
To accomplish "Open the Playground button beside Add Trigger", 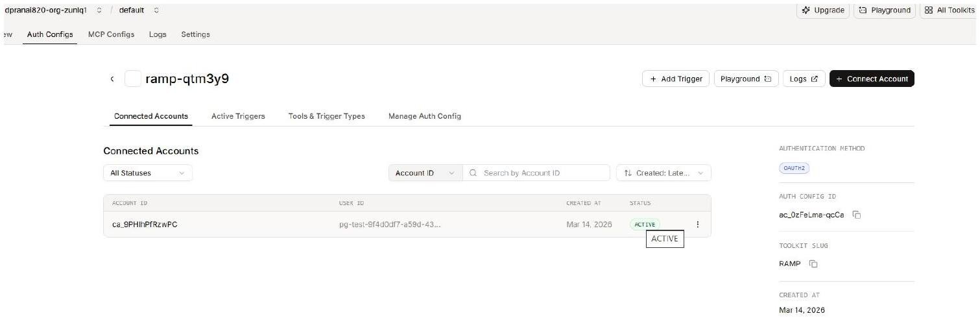I will coord(746,79).
